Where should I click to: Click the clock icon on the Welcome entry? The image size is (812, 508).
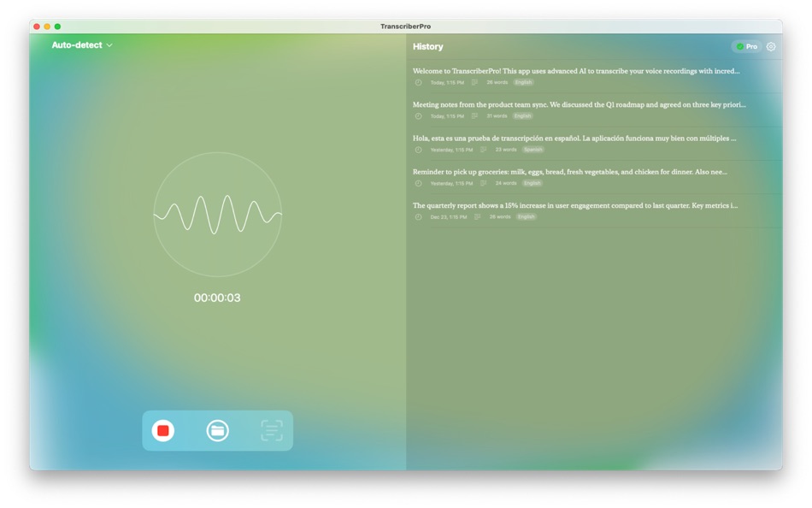[x=417, y=83]
